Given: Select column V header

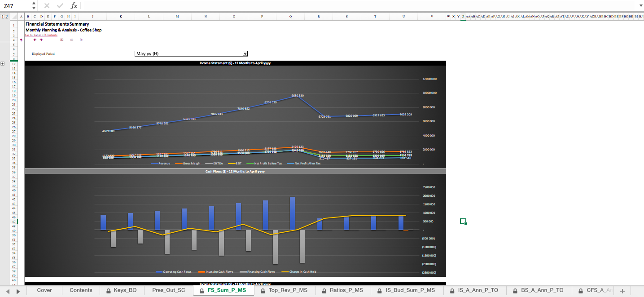Looking at the screenshot, I should pos(432,17).
